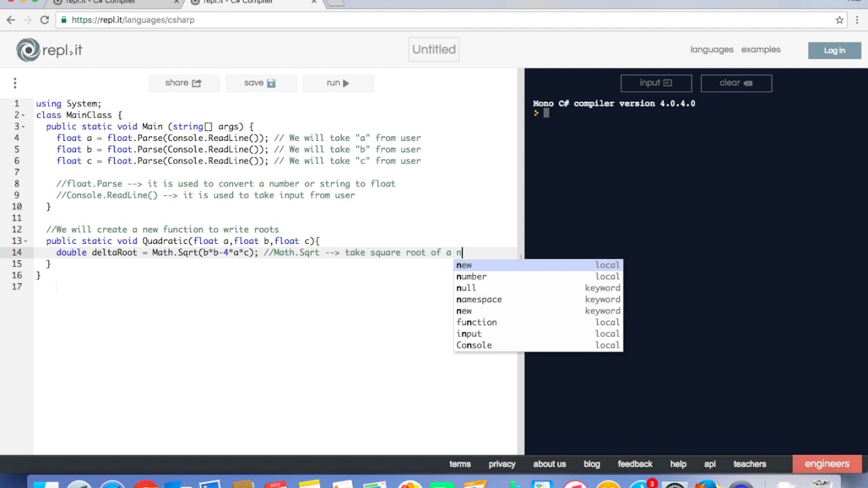This screenshot has width=868, height=488.
Task: Clear the console output
Action: [x=736, y=83]
